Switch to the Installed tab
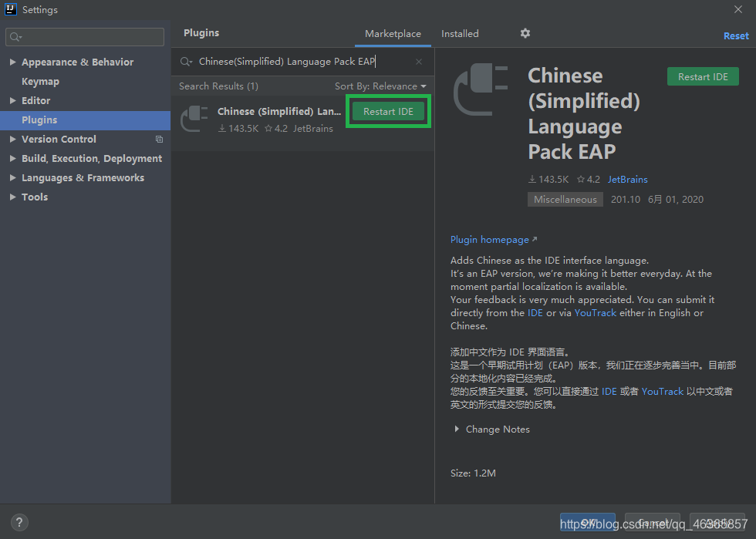 (460, 34)
